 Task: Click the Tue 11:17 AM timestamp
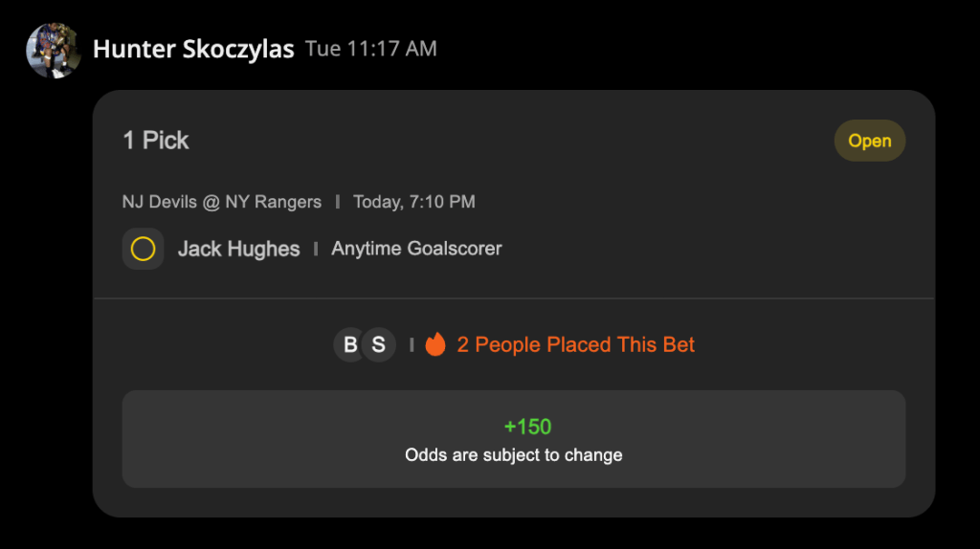pyautogui.click(x=370, y=49)
